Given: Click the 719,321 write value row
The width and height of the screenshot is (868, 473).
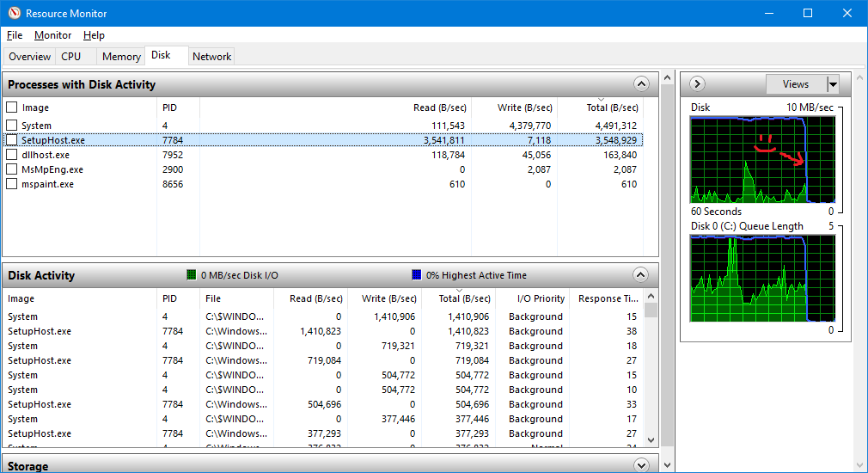Looking at the screenshot, I should [x=398, y=346].
